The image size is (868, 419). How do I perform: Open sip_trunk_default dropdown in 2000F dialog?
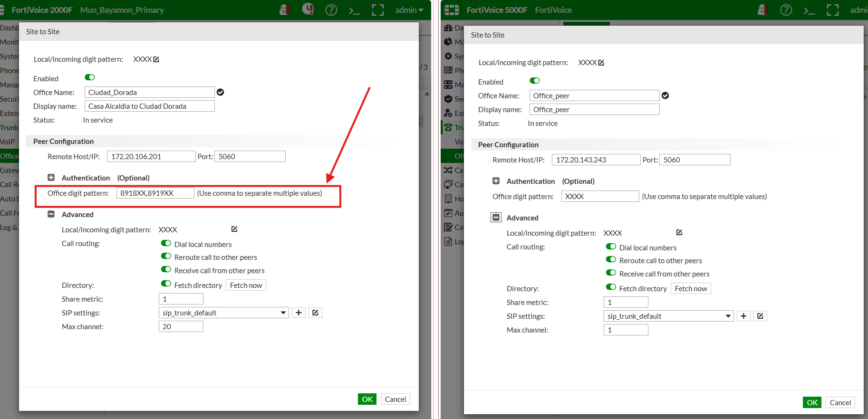(224, 313)
